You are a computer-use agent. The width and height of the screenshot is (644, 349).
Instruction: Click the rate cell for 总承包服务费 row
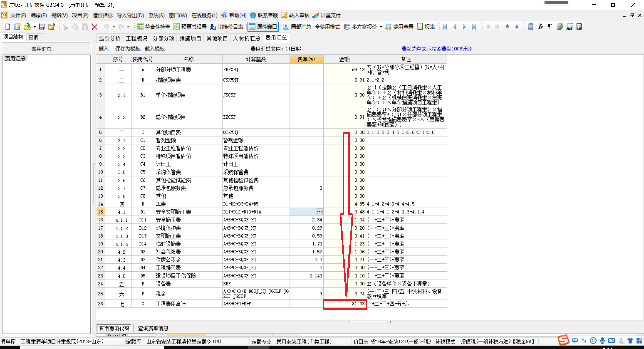pyautogui.click(x=307, y=188)
